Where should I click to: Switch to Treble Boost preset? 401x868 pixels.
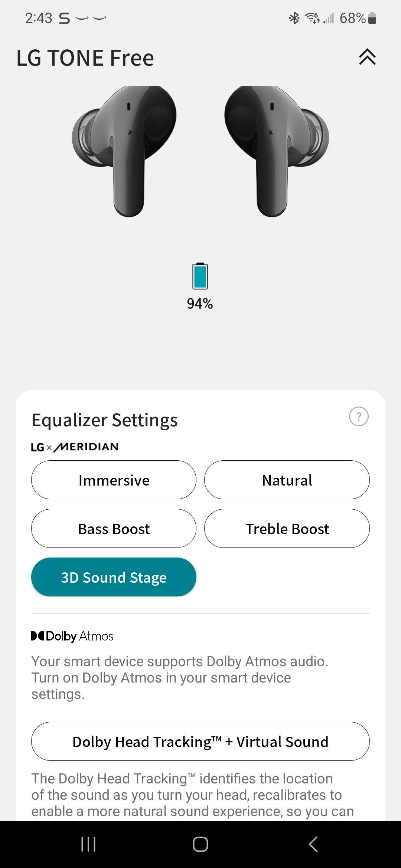click(x=287, y=529)
